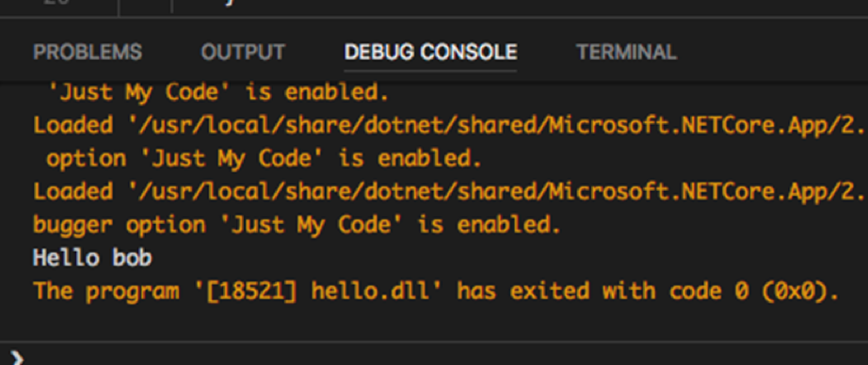Image resolution: width=868 pixels, height=365 pixels.
Task: Click the second 'Loaded' dotnet path line
Action: pos(449,192)
